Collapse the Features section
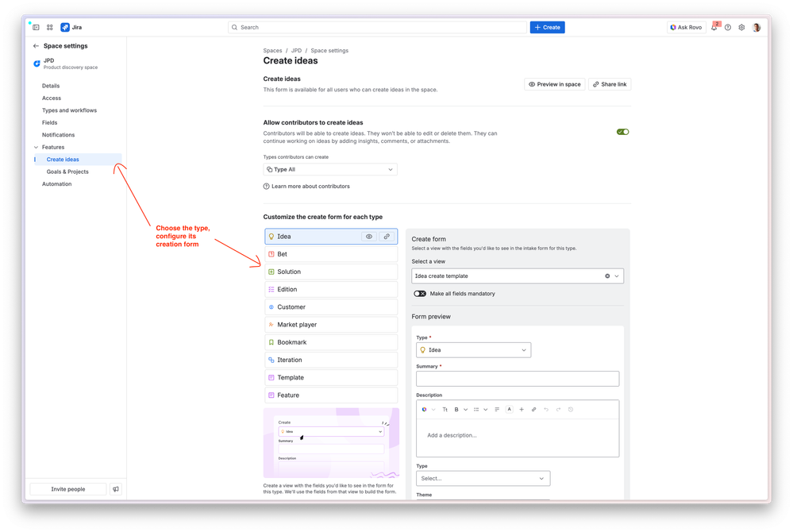Viewport: 793px width, 532px height. coord(36,147)
